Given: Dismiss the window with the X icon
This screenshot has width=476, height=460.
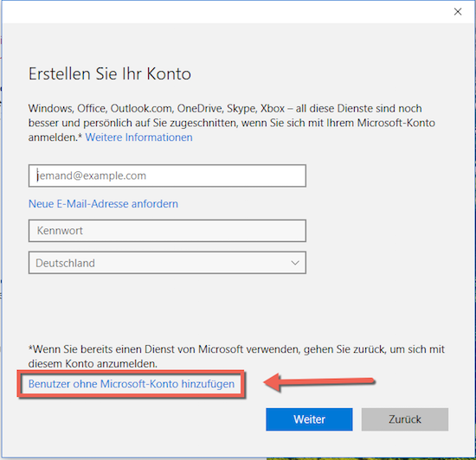Looking at the screenshot, I should (x=458, y=12).
